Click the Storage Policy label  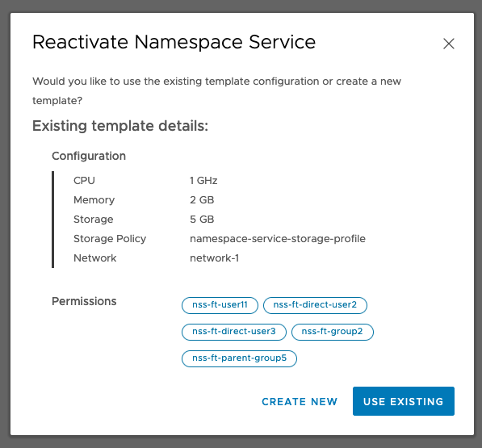(110, 239)
